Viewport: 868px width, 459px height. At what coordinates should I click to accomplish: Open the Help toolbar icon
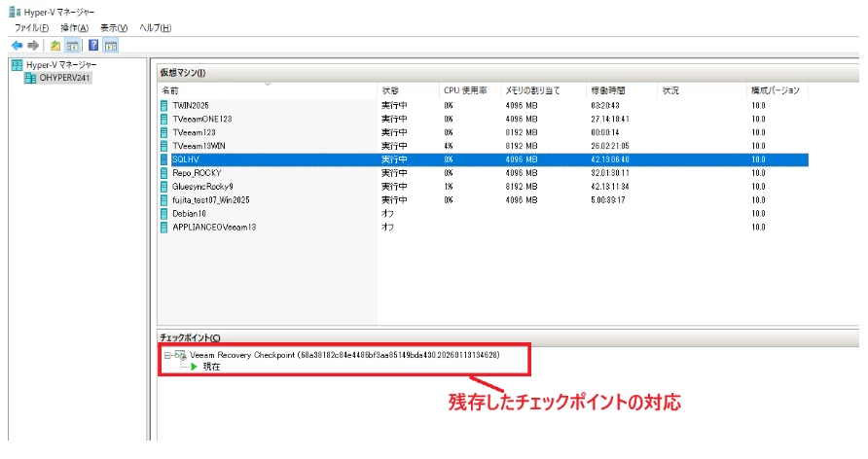pos(93,46)
